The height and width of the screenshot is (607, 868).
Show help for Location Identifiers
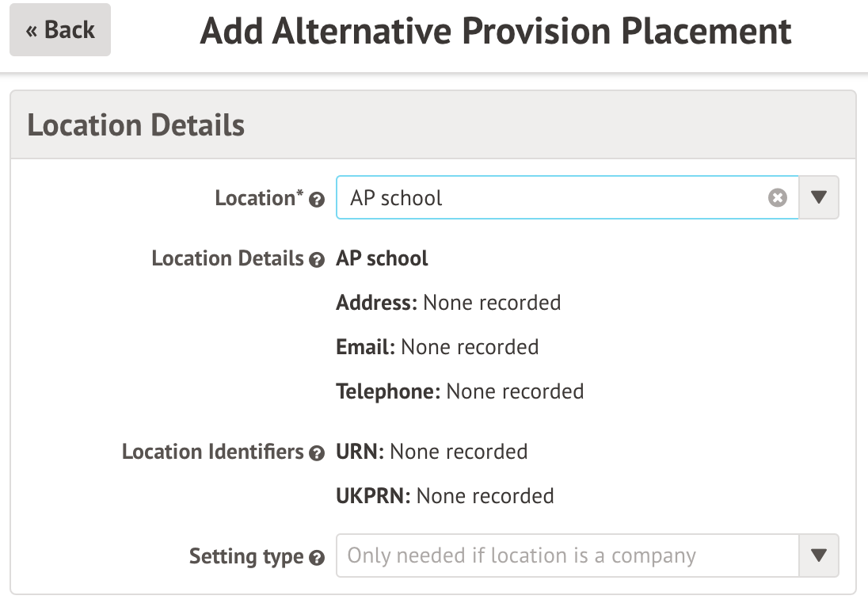coord(317,453)
